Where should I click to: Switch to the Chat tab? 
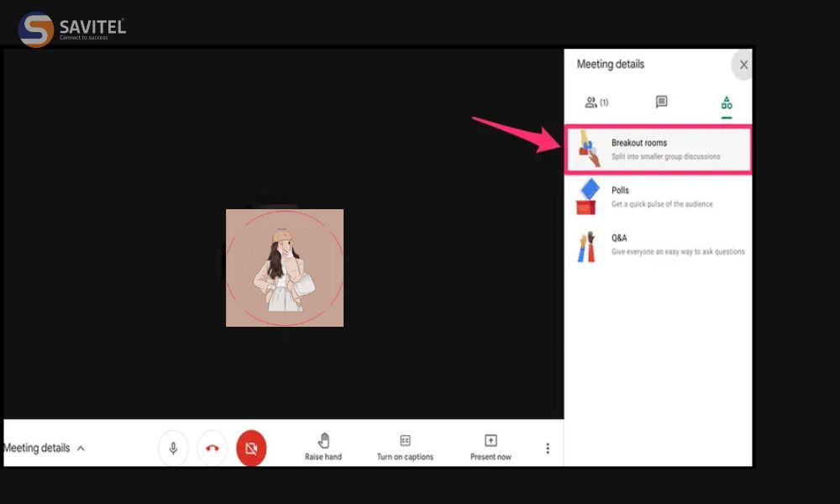pyautogui.click(x=661, y=102)
